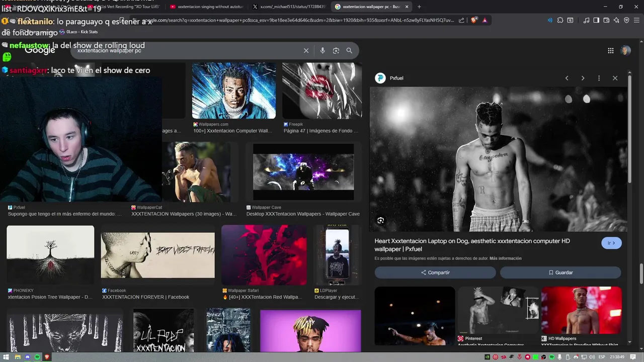Switch to xxxtentacion singing without autotune tab
This screenshot has width=644, height=362.
pos(206,7)
